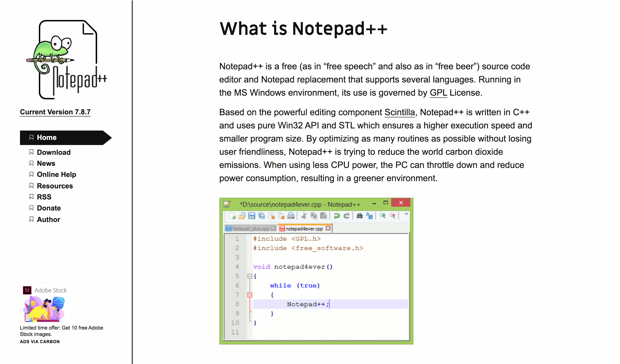Close the Notepad_plus.cpp tab
620x364 pixels.
click(273, 228)
